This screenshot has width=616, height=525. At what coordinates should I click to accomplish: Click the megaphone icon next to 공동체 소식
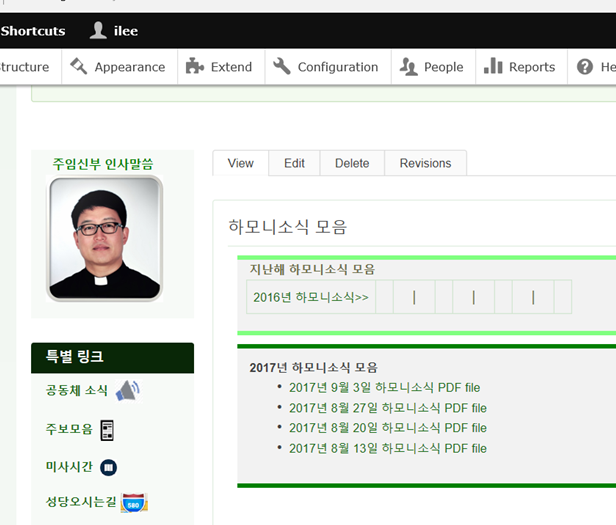[127, 391]
